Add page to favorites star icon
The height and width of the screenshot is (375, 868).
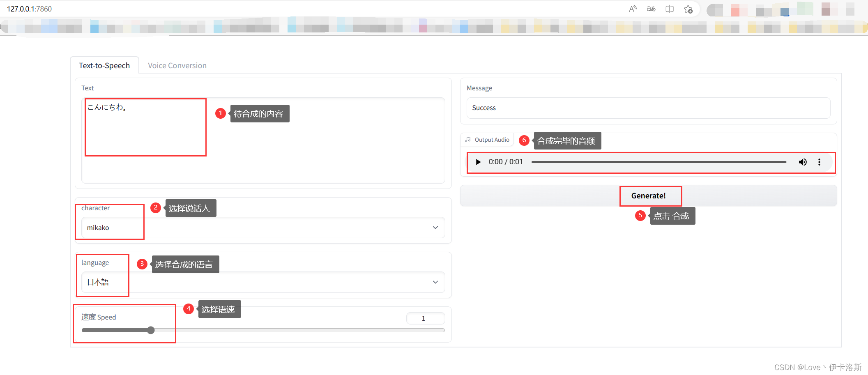pyautogui.click(x=688, y=9)
